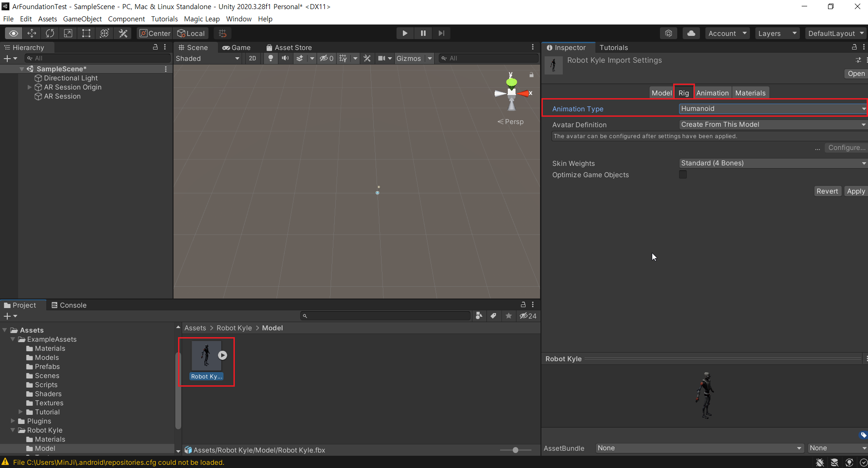The width and height of the screenshot is (868, 468).
Task: Search by label icon in Project panel
Action: point(493,316)
